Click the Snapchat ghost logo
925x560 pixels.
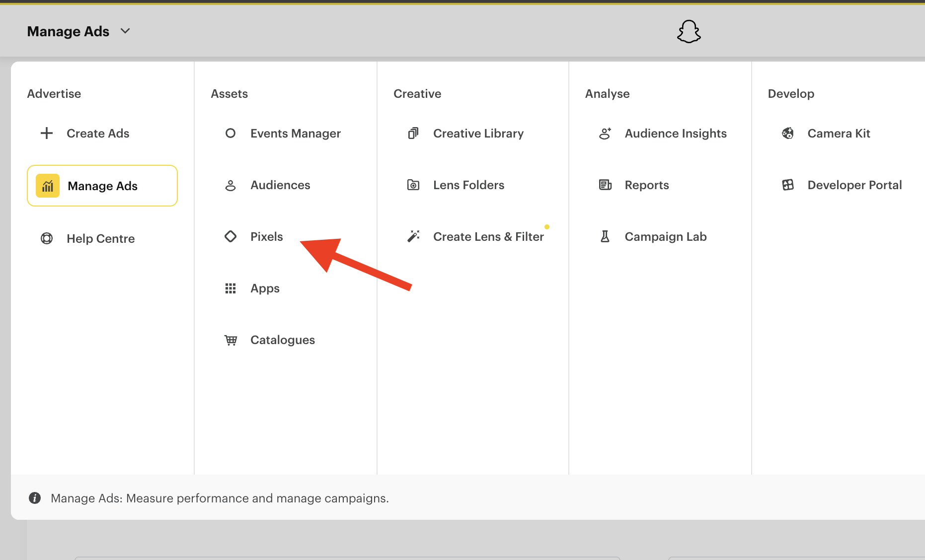(x=689, y=31)
